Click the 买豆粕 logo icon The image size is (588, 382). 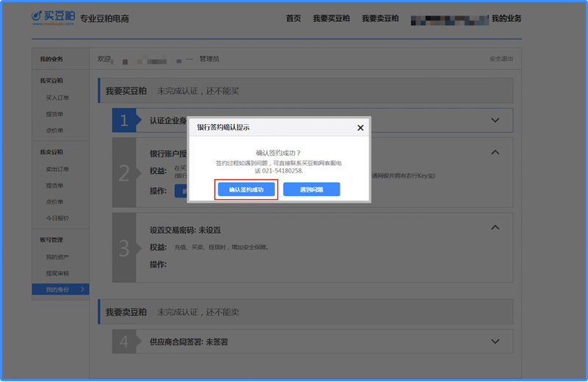(x=37, y=16)
